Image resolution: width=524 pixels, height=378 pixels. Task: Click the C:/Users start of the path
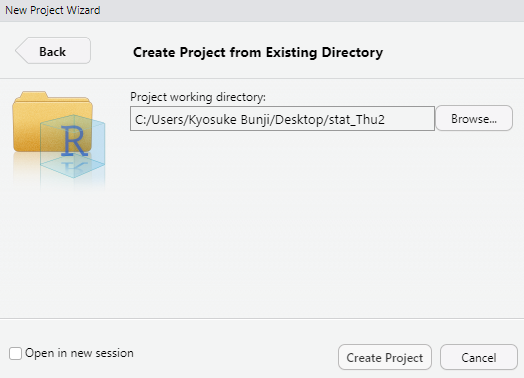pyautogui.click(x=158, y=119)
